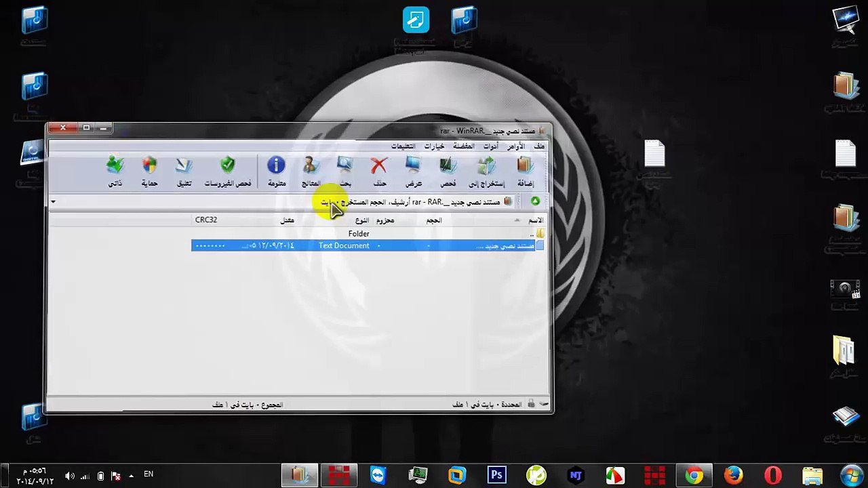Click the تعليق (Comment) toolbar icon
This screenshot has width=868, height=488.
click(x=184, y=171)
